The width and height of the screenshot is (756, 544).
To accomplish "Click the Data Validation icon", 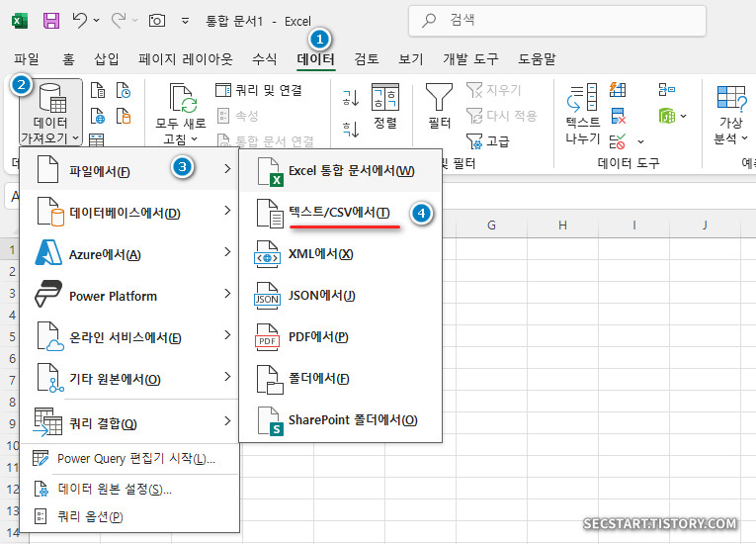I will [x=618, y=141].
